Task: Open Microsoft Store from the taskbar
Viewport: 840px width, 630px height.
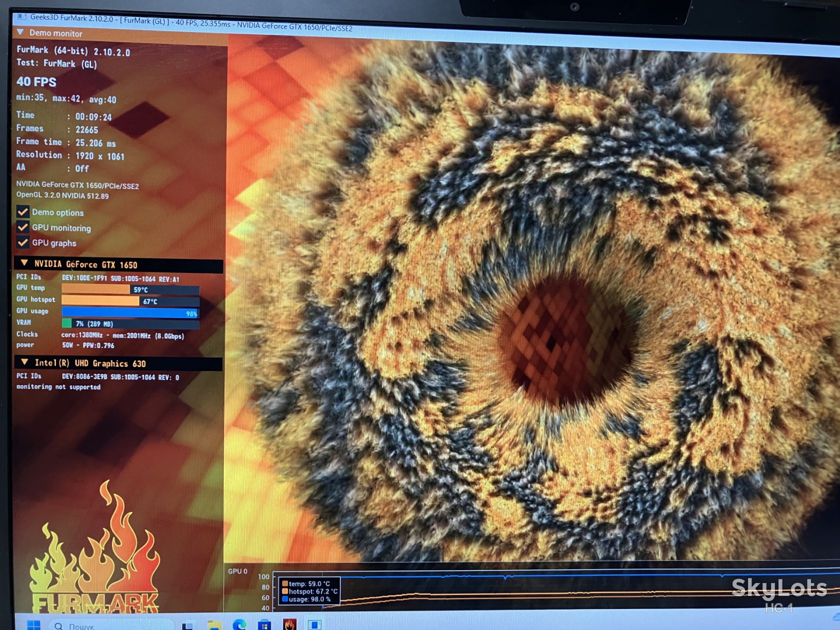Action: 264,624
